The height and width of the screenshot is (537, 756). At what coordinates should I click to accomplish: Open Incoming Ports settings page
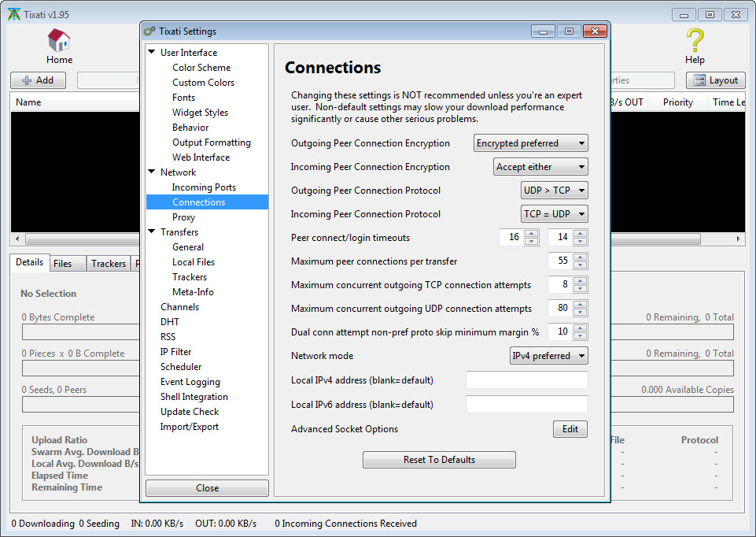coord(204,187)
